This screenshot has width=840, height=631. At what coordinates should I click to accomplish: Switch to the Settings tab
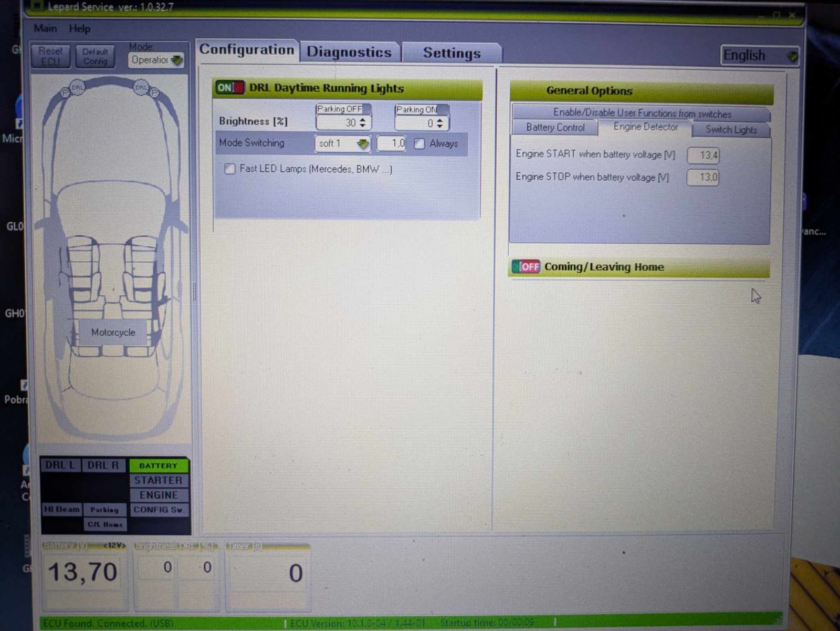(x=452, y=53)
